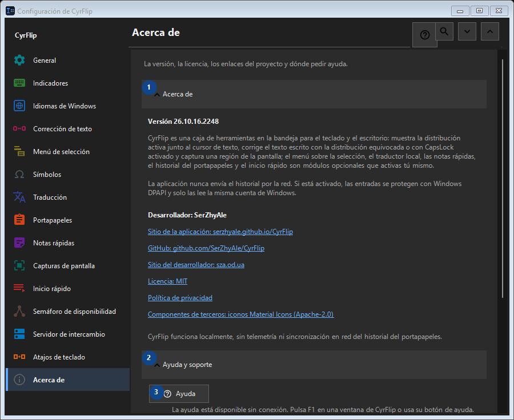
Task: Select the Portapapeles clipboard icon
Action: 19,220
